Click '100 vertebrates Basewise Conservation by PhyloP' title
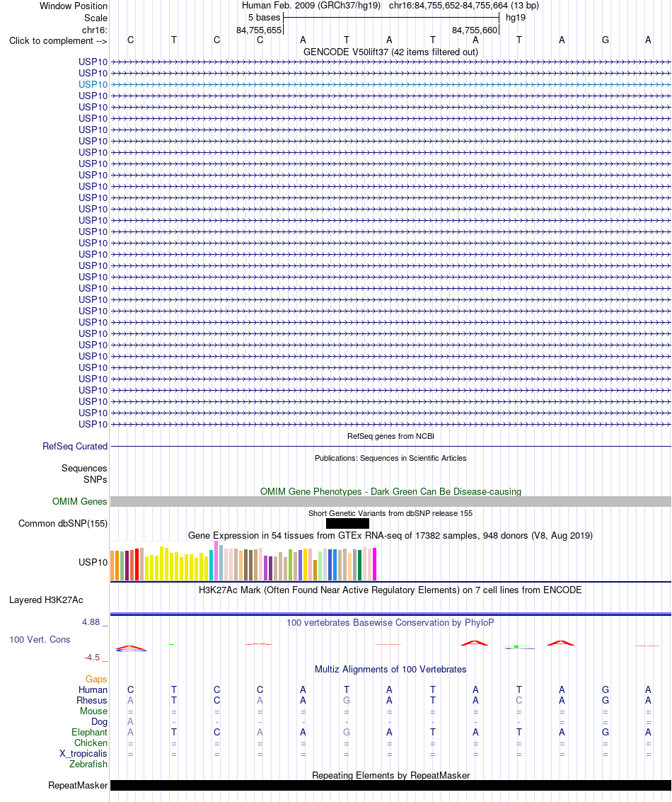The height and width of the screenshot is (802, 672). [390, 622]
